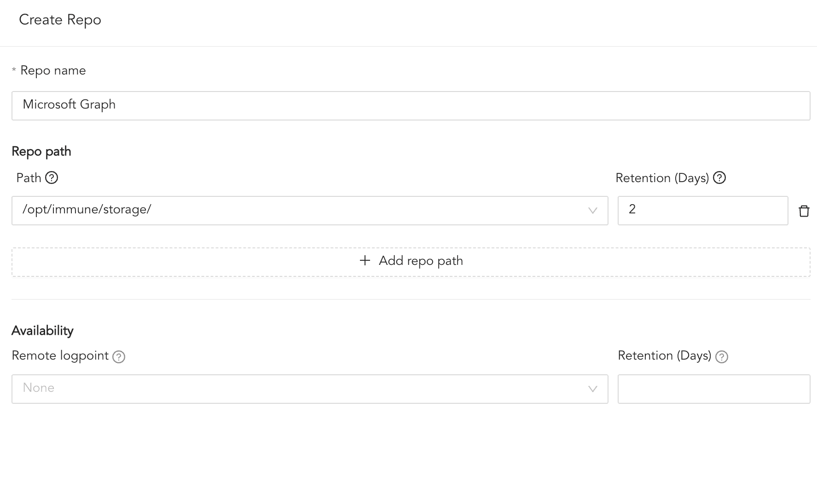Click the Remote logpoint label text

[60, 355]
